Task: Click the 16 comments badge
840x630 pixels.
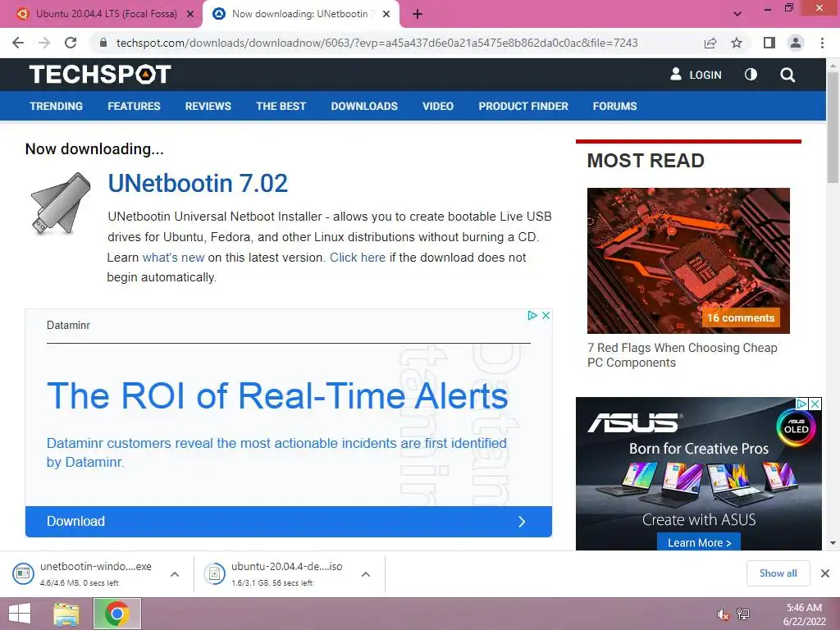Action: (741, 317)
